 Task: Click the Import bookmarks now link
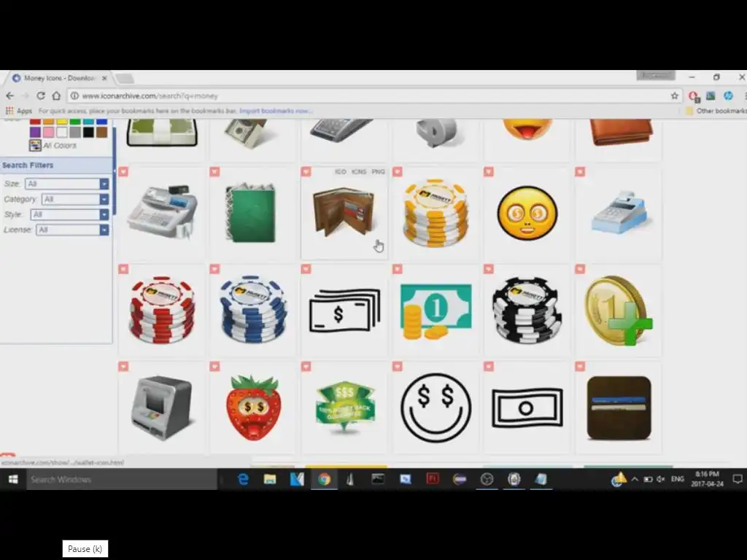pos(276,111)
